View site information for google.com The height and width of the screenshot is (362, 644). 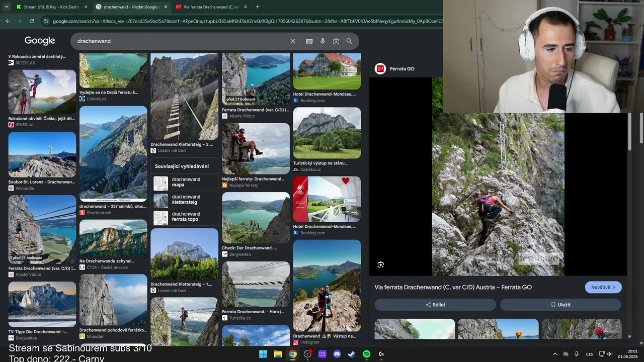(46, 21)
